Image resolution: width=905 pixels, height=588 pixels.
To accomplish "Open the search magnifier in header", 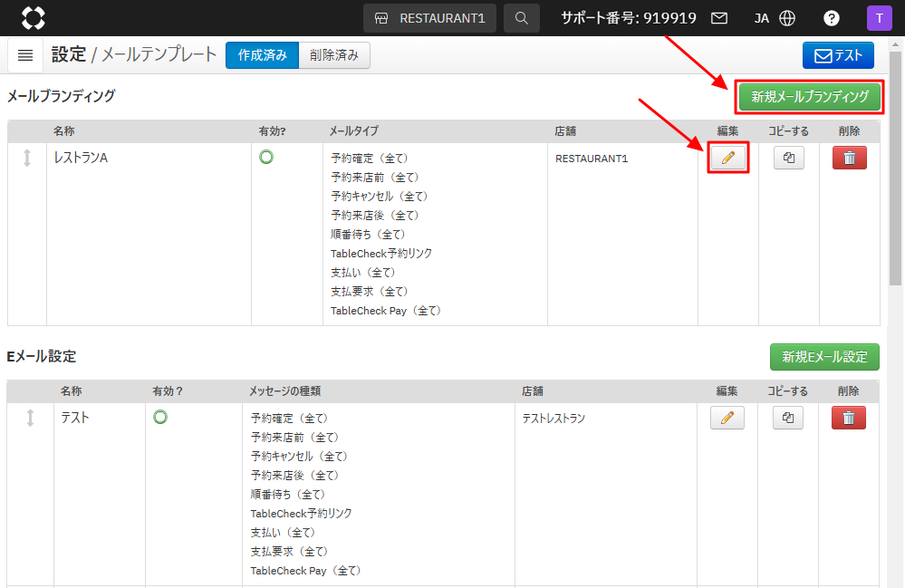I will (521, 18).
